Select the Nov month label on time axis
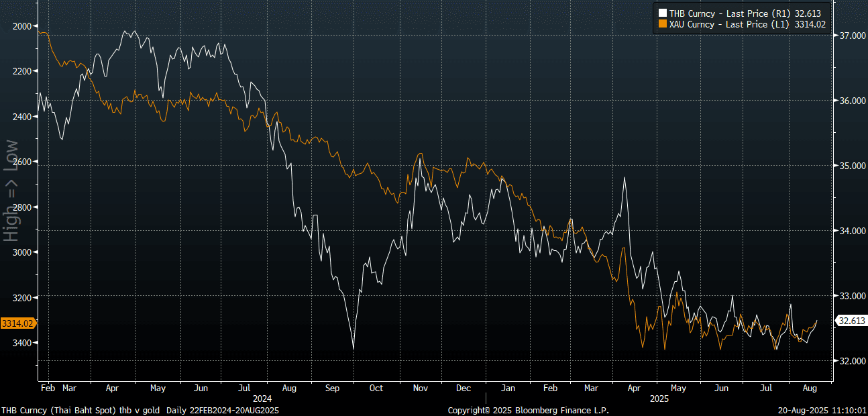Viewport: 868px width, 416px height. click(x=420, y=388)
